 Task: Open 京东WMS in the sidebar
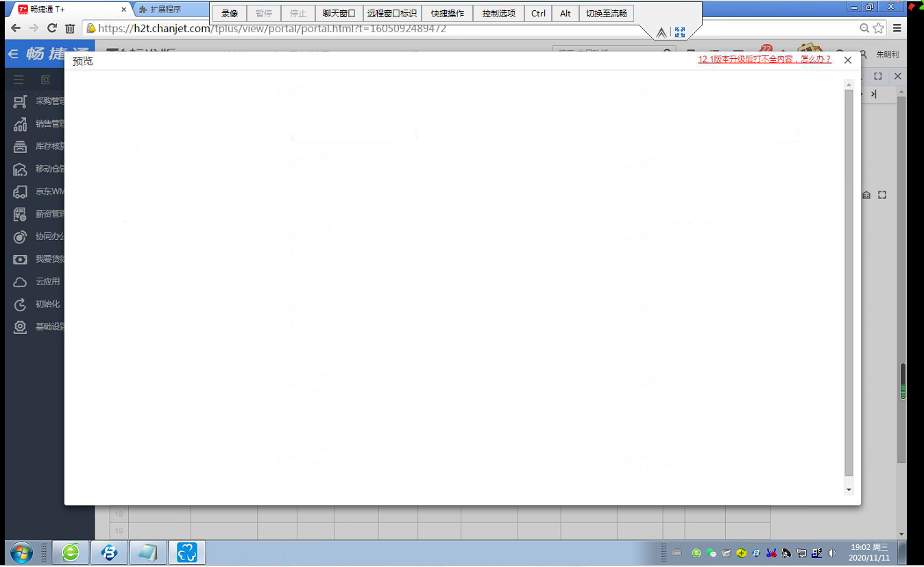(x=39, y=191)
